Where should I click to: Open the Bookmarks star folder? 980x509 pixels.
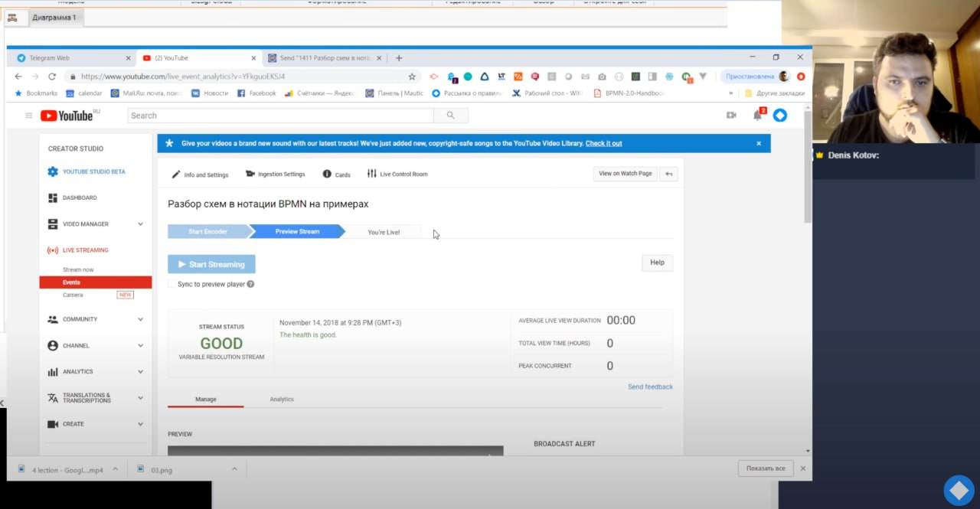click(35, 93)
